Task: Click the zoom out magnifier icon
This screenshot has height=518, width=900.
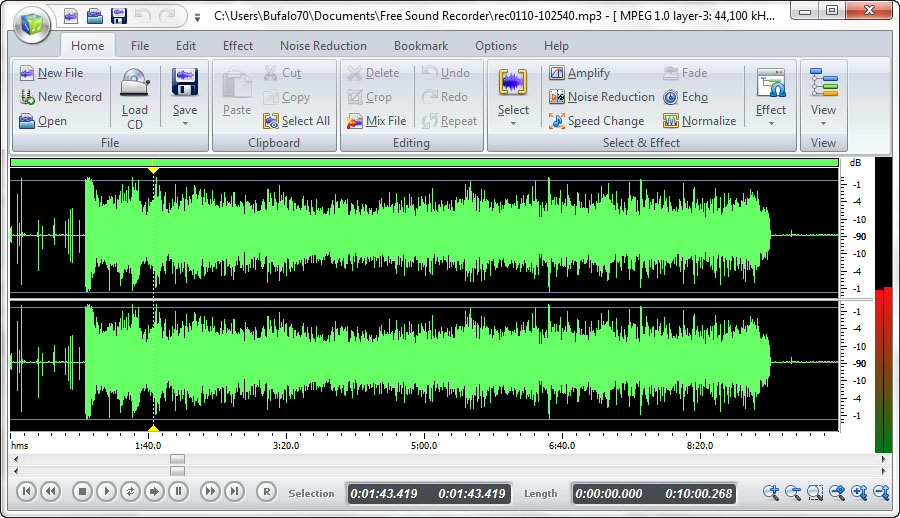Action: (x=793, y=492)
